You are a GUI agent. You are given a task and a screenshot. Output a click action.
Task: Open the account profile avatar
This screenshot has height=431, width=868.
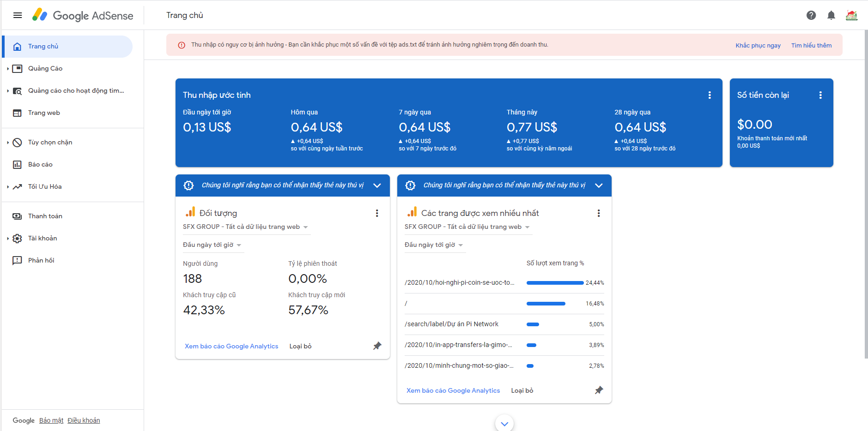[x=851, y=15]
